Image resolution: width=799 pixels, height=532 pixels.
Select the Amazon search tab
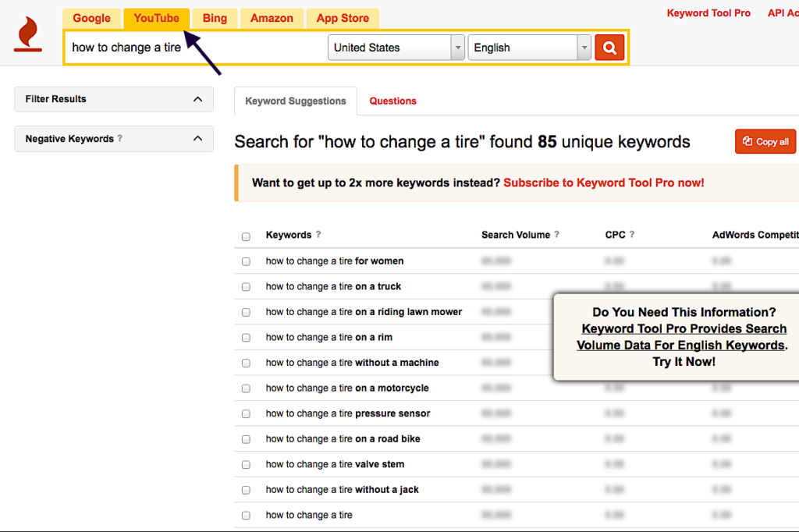[x=272, y=18]
